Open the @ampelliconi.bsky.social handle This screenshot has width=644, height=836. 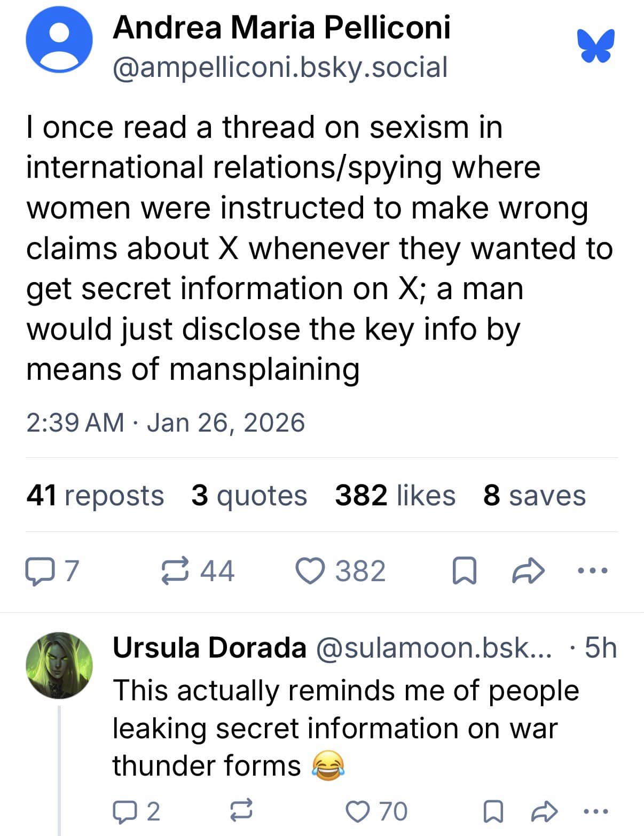280,68
